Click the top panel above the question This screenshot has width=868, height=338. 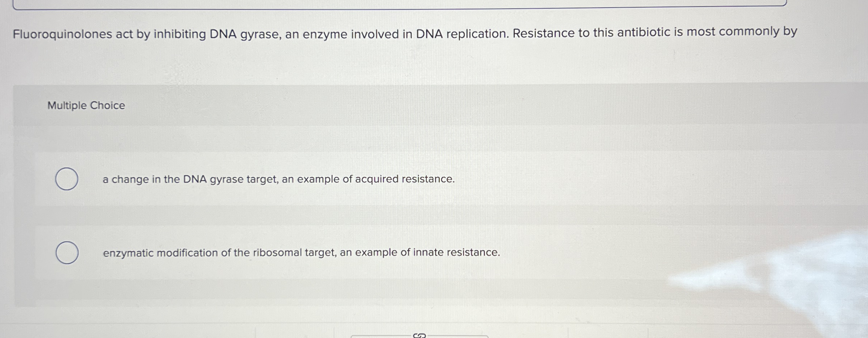433,4
